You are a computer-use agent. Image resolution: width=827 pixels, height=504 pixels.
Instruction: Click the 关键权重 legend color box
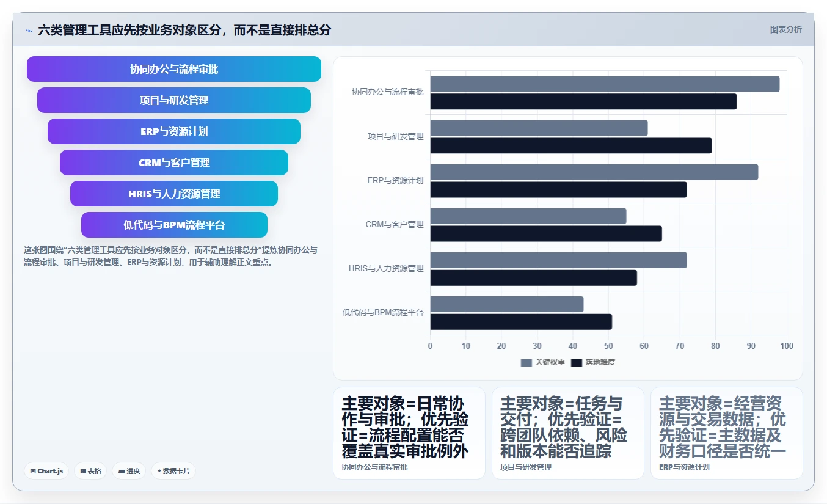(526, 363)
